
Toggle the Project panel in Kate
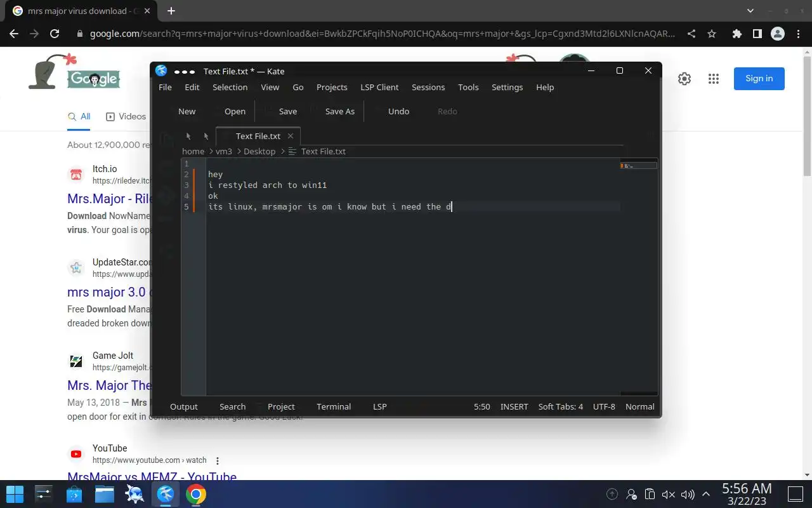coord(281,406)
